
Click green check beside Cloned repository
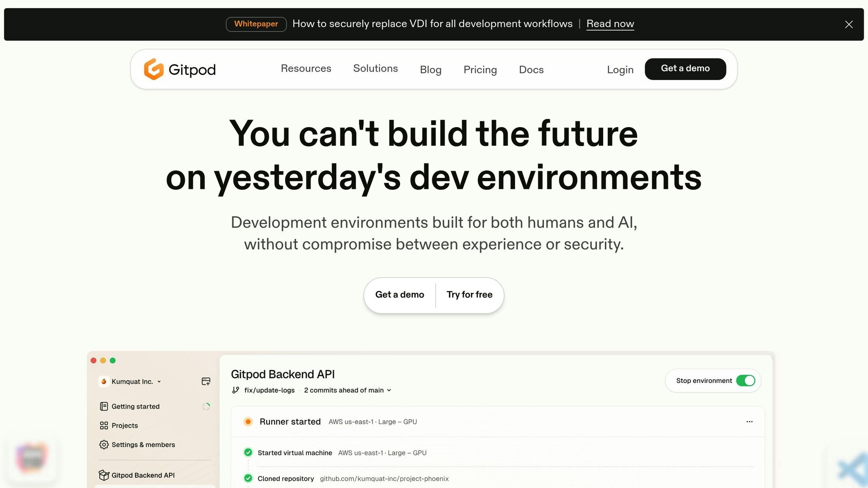[248, 479]
